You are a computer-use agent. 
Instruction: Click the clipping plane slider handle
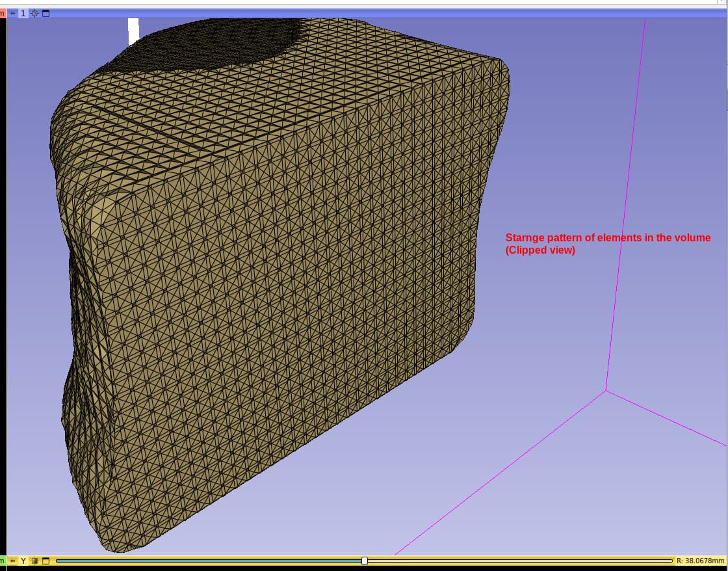365,560
